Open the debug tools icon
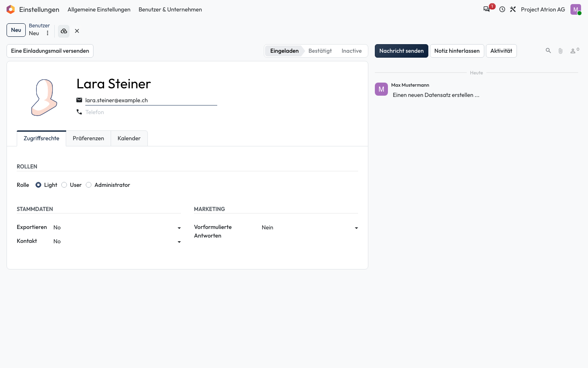 click(513, 9)
